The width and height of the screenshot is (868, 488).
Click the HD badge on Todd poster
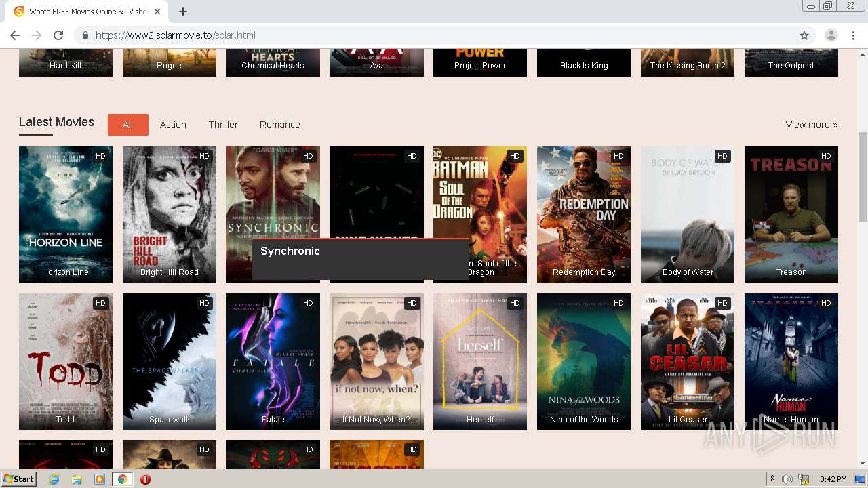[100, 303]
